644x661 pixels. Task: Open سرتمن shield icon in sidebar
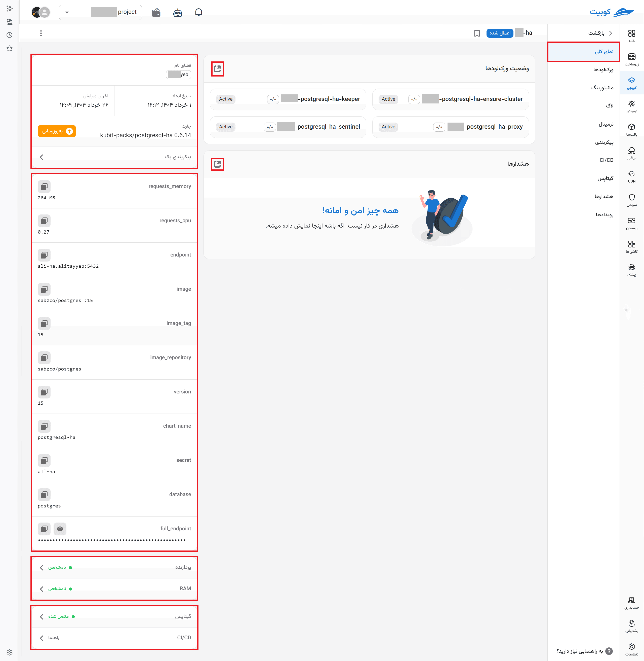tap(631, 200)
